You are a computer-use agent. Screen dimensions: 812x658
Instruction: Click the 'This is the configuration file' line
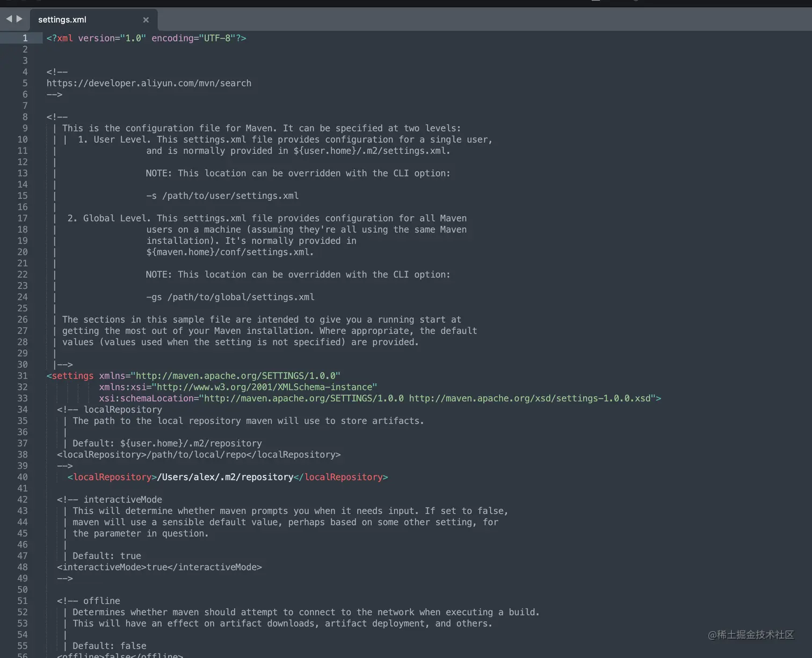point(262,128)
